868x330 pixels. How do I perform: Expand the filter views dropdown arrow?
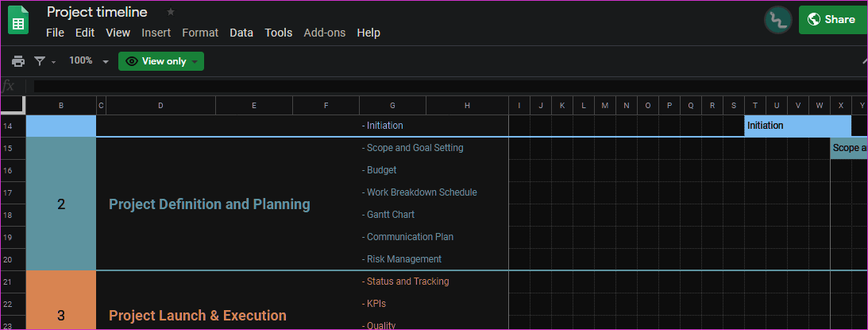pyautogui.click(x=54, y=62)
